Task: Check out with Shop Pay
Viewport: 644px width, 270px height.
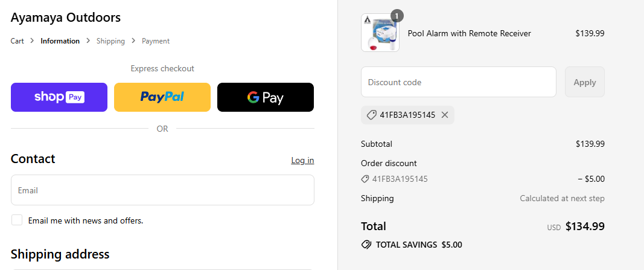Action: click(x=59, y=97)
